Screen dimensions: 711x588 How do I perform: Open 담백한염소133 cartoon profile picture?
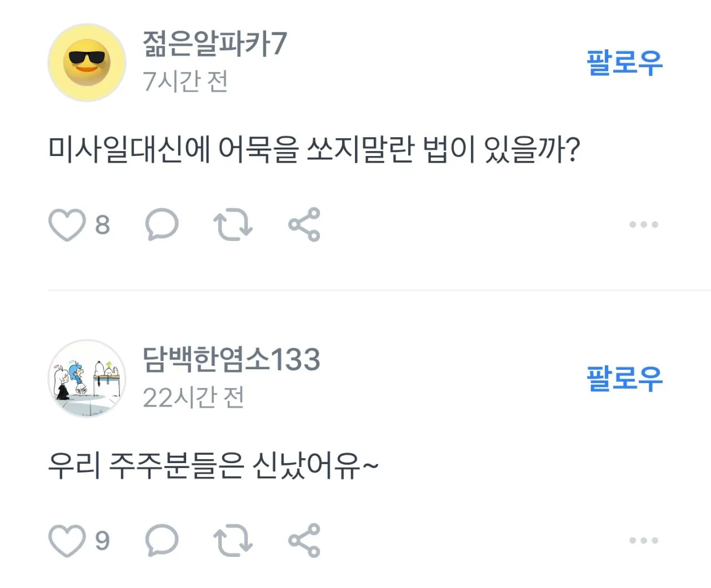87,378
